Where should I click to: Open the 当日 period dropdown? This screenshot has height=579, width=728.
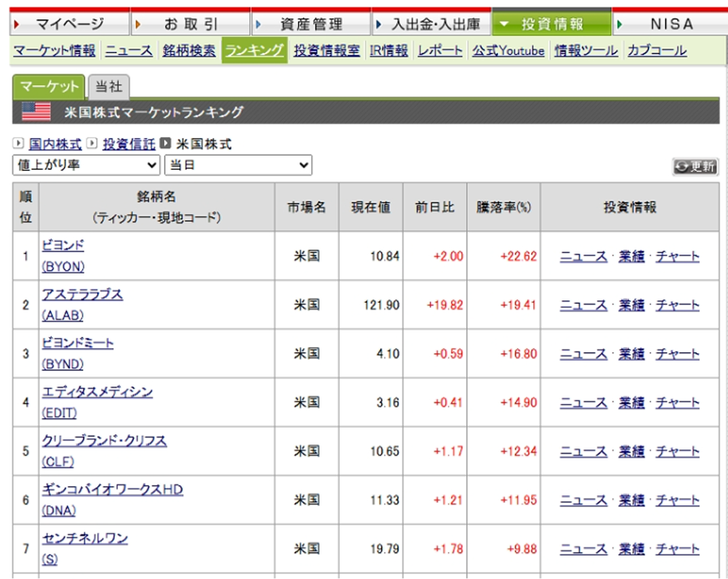pos(237,165)
